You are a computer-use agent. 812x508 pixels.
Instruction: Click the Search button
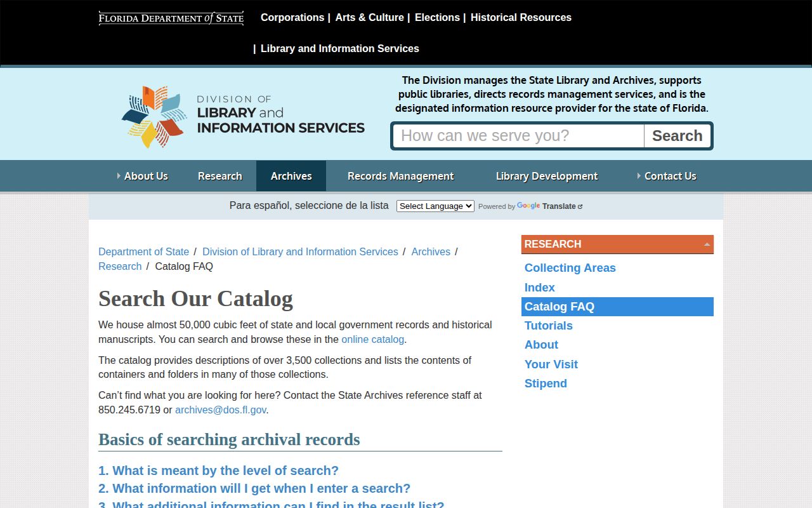678,136
